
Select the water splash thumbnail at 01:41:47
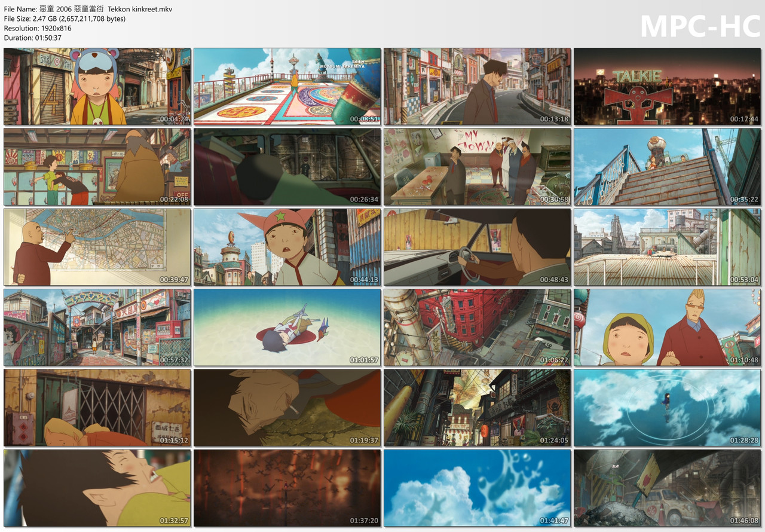coord(478,488)
